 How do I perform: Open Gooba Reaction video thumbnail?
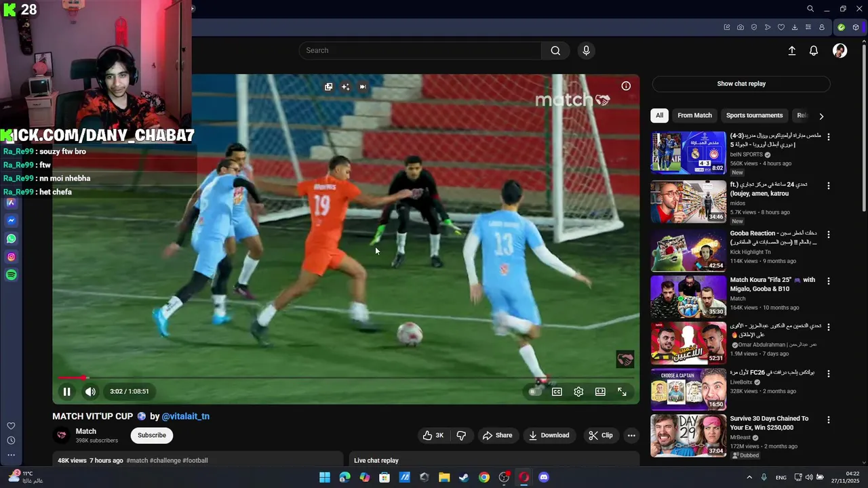(688, 250)
